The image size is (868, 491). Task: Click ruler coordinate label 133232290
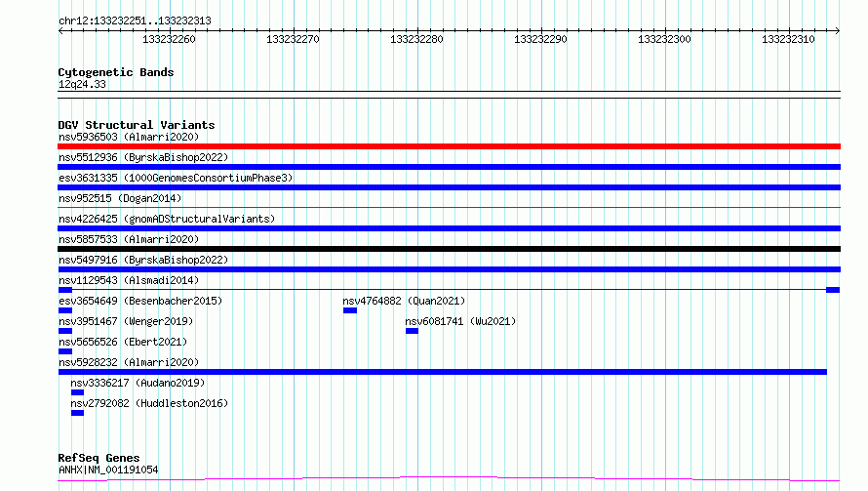coord(540,39)
